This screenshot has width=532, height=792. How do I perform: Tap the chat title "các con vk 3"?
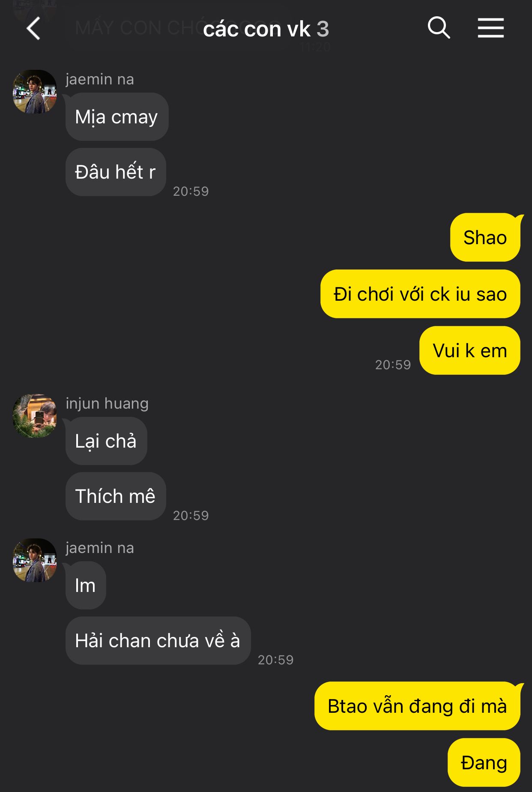point(266,29)
